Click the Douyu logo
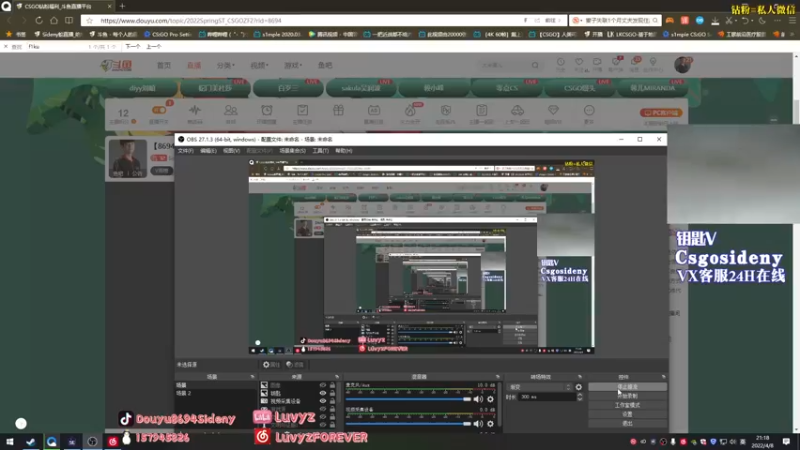The height and width of the screenshot is (450, 800). click(x=116, y=65)
